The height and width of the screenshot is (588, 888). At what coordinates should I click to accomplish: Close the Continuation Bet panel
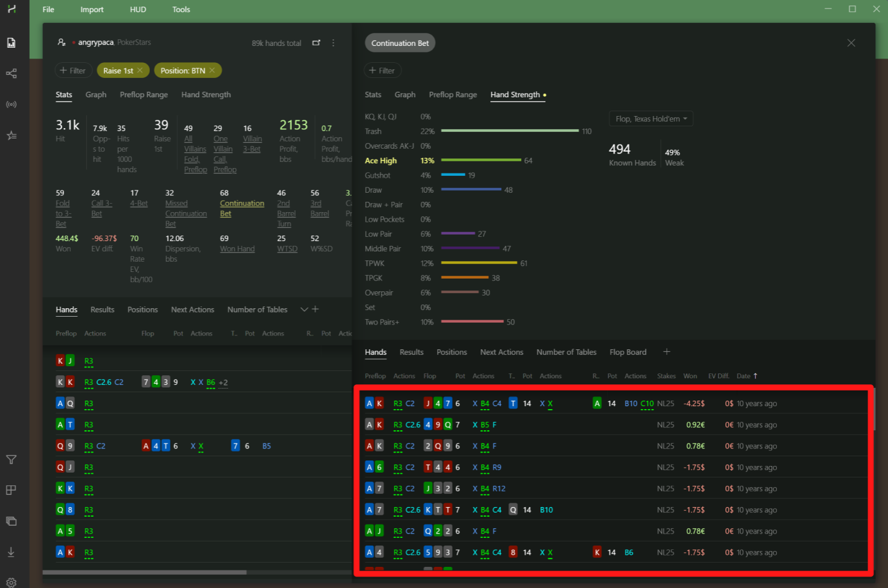851,43
